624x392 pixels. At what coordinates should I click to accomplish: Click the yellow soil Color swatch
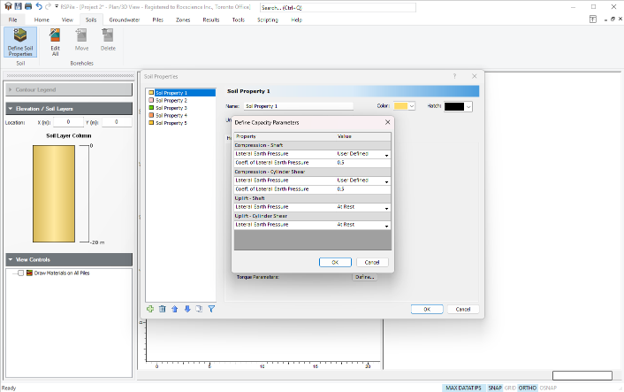[401, 106]
